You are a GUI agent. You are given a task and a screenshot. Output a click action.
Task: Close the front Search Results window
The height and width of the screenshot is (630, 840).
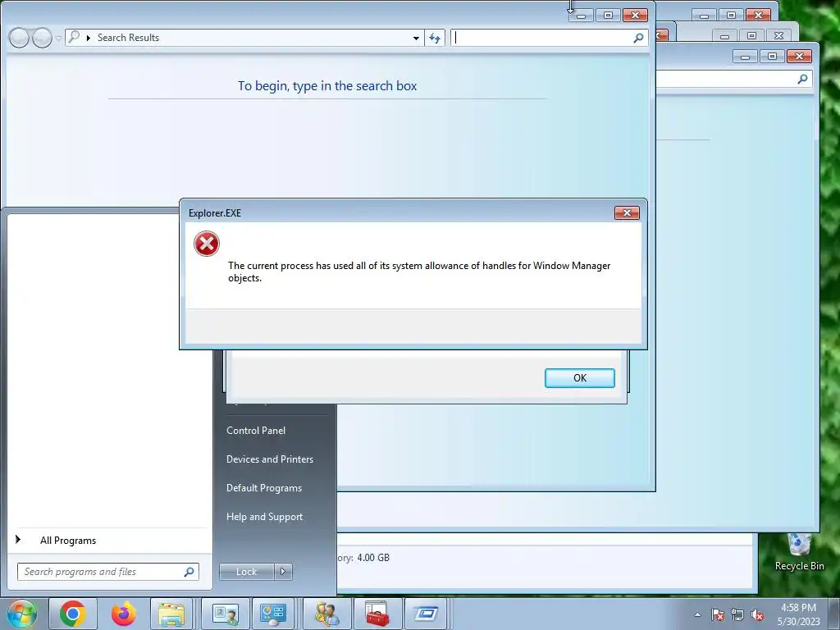(x=636, y=16)
